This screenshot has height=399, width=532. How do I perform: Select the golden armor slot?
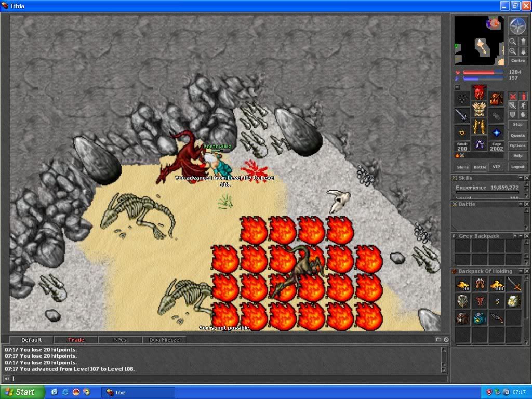tap(479, 109)
